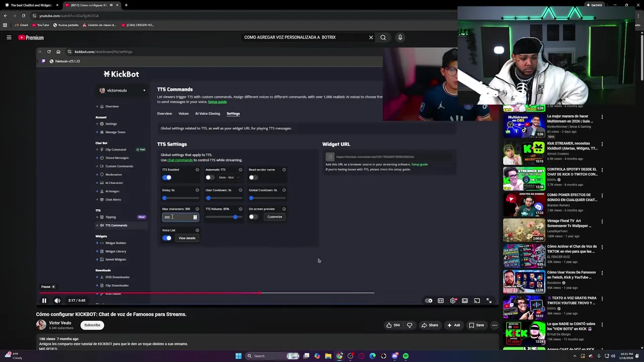Click the chat commands link
This screenshot has height=362, width=644.
[180, 160]
